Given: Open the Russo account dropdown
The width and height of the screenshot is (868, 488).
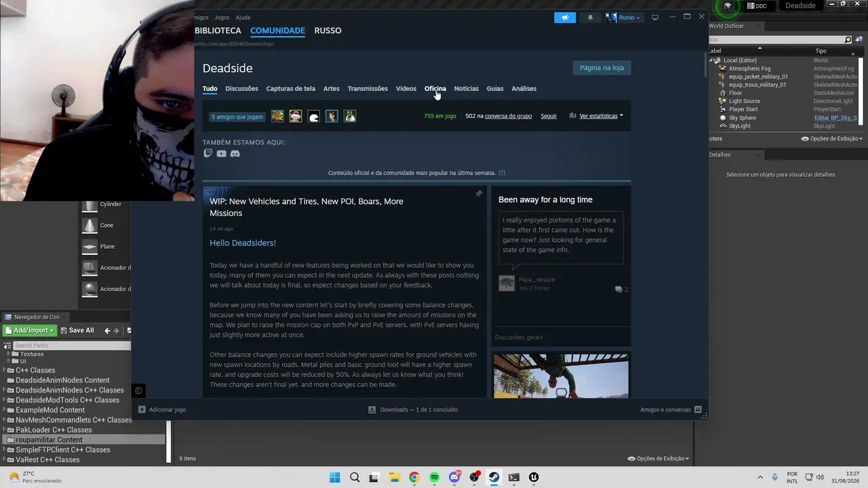Looking at the screenshot, I should pos(623,18).
